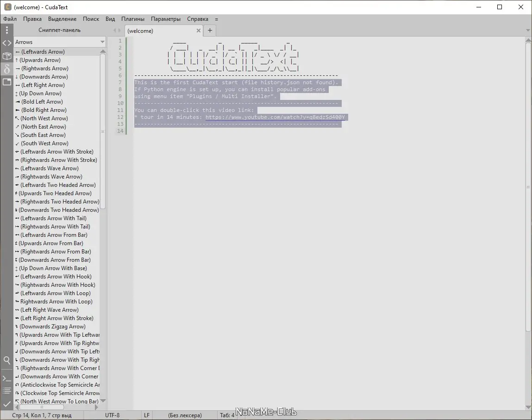Screen dimensions: 532x420
Task: Click line number 14 in gutter
Action: tap(120, 131)
